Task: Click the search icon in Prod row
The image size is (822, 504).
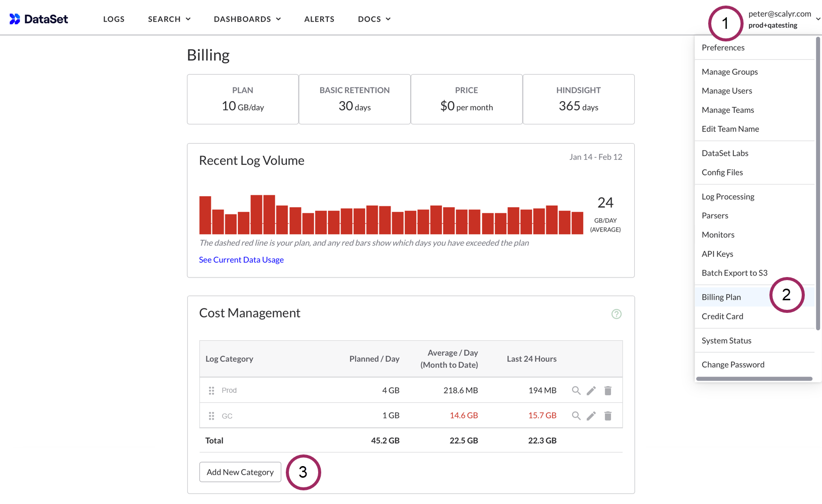Action: tap(576, 390)
